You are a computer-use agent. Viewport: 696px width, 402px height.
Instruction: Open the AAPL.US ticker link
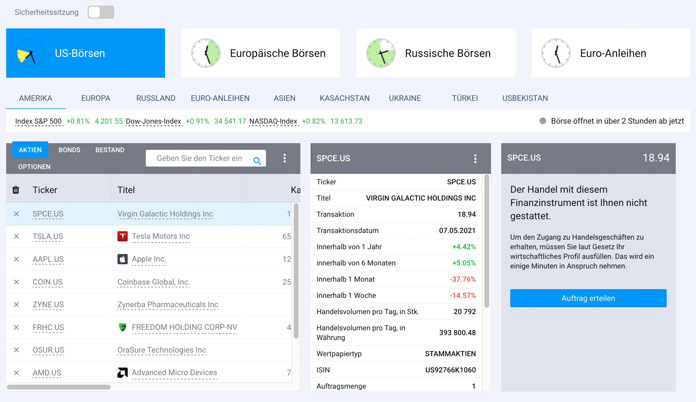[x=48, y=259]
